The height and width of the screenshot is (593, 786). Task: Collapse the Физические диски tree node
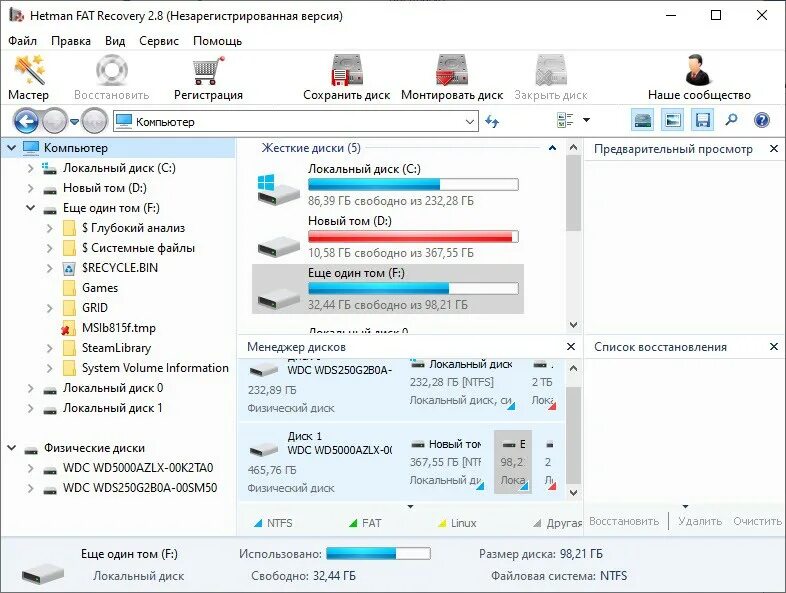(x=12, y=448)
